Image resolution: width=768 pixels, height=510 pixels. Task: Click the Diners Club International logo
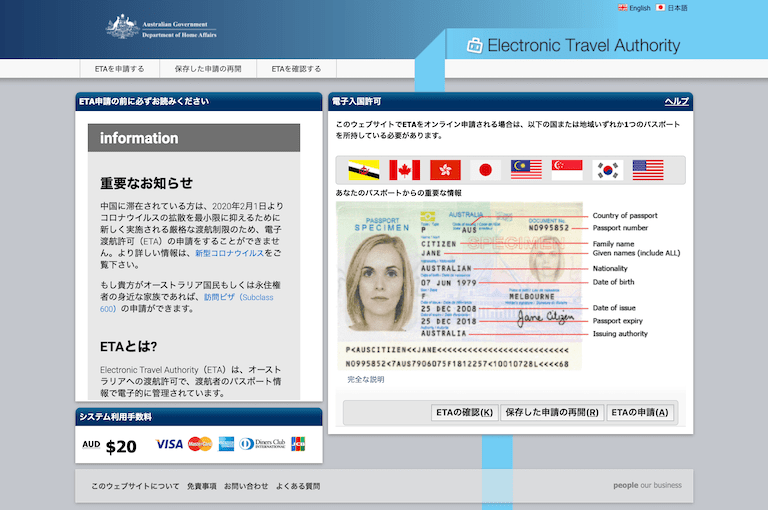[262, 444]
